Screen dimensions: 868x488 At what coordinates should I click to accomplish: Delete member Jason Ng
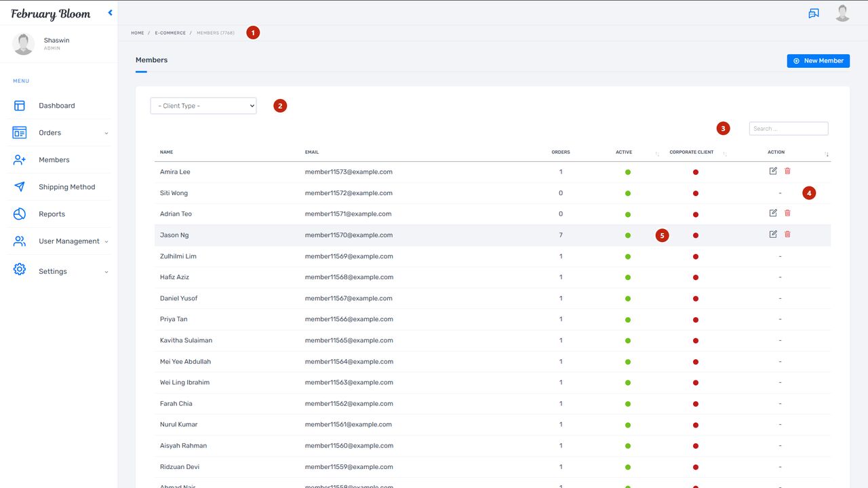787,234
